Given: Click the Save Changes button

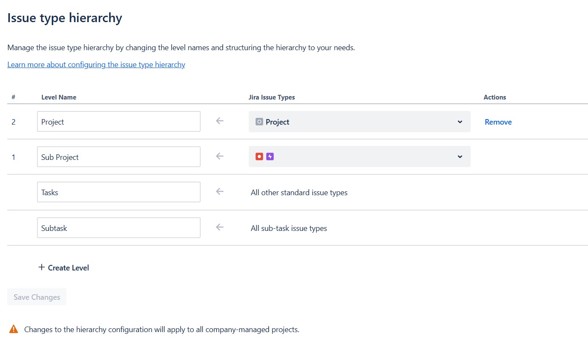Looking at the screenshot, I should [37, 297].
